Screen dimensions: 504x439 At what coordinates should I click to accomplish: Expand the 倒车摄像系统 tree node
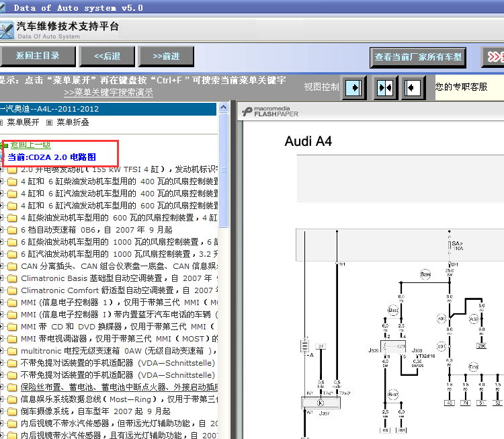[x=1, y=411]
